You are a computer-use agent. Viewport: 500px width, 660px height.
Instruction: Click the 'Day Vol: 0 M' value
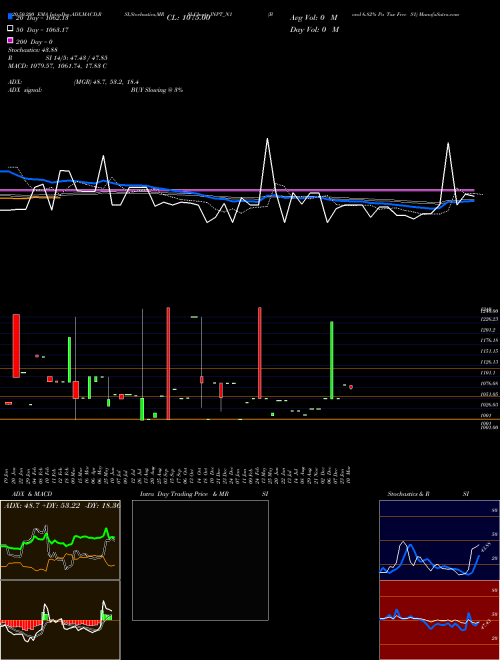[314, 30]
